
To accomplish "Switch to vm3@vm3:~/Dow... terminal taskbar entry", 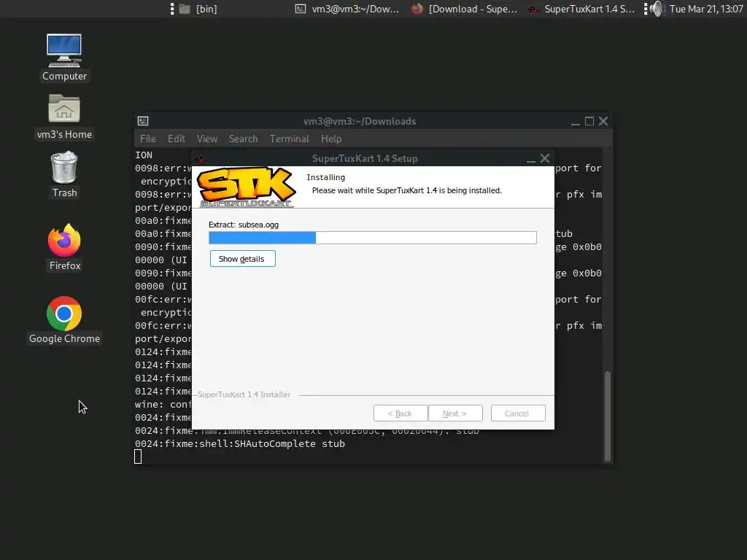I will point(347,9).
